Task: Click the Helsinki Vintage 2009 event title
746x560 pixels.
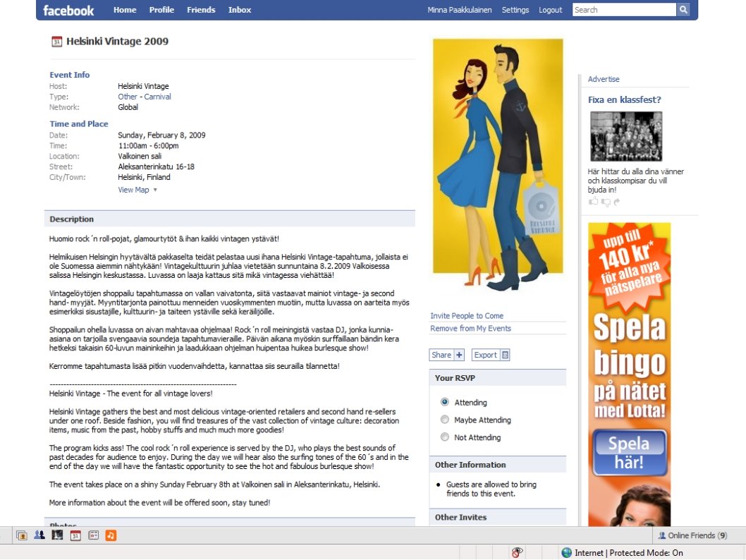Action: click(x=117, y=42)
